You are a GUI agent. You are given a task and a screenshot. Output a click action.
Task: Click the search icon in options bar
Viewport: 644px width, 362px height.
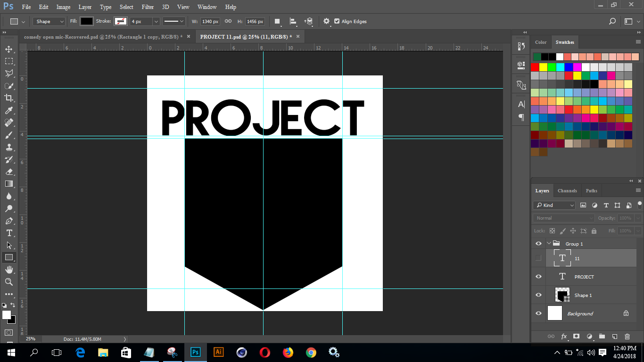(x=612, y=21)
